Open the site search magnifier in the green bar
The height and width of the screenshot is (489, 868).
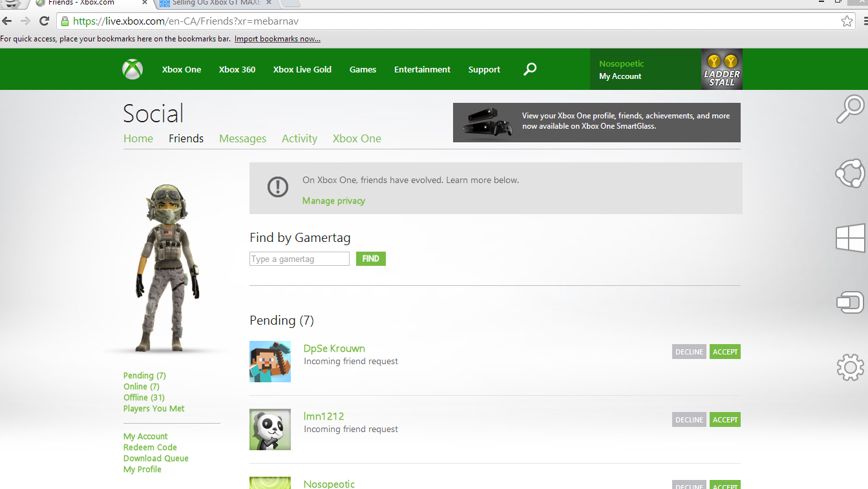point(530,69)
